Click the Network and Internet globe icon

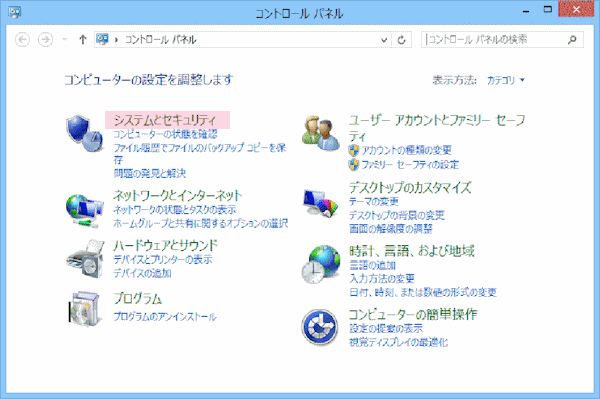tap(85, 211)
